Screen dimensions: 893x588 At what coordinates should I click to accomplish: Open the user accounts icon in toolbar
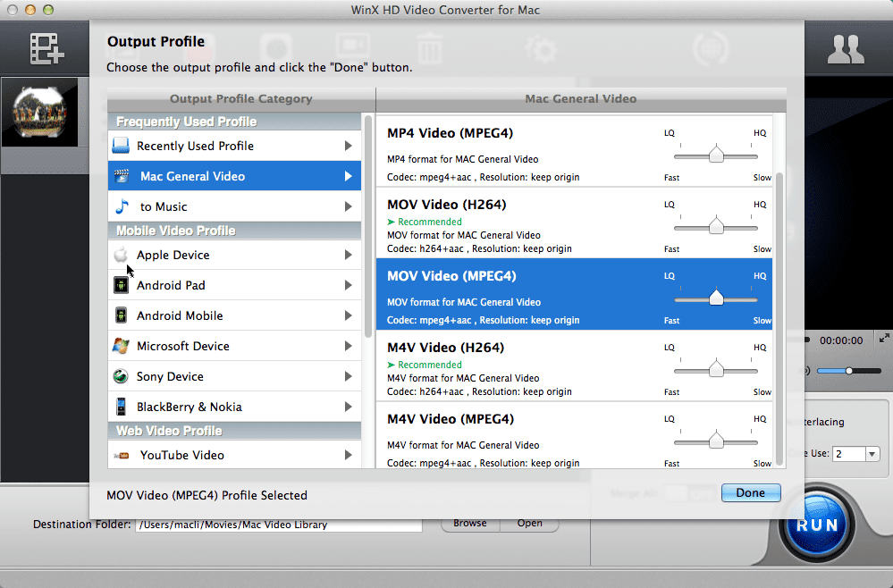pyautogui.click(x=845, y=49)
